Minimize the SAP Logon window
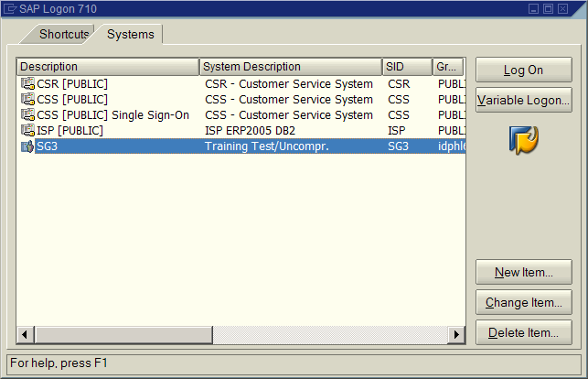The width and height of the screenshot is (588, 379). coord(533,8)
